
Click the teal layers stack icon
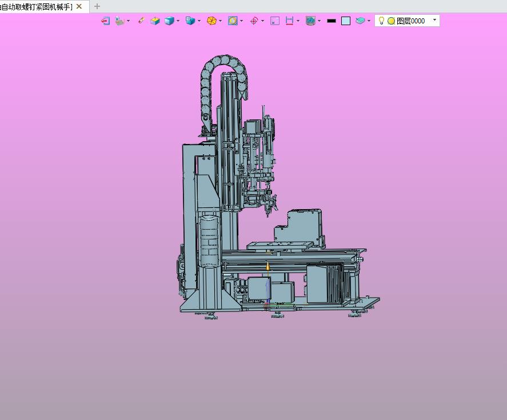coord(360,21)
